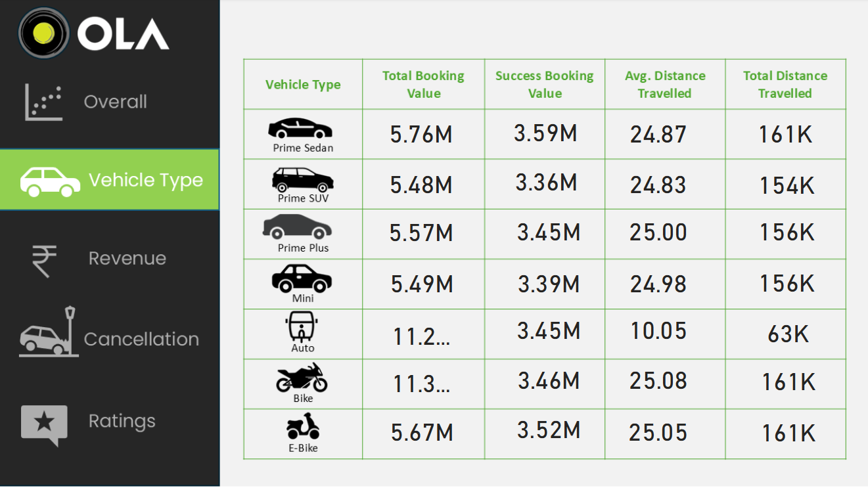Click the 63K total distance cell
This screenshot has width=868, height=488.
(788, 334)
